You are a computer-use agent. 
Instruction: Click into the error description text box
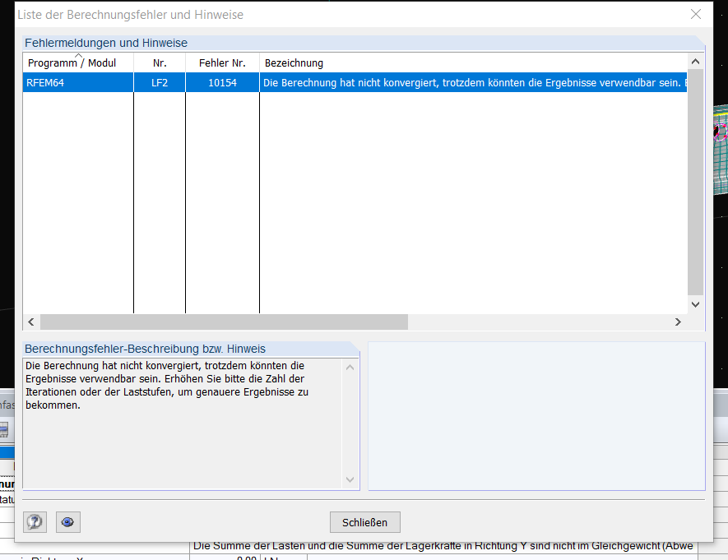183,423
